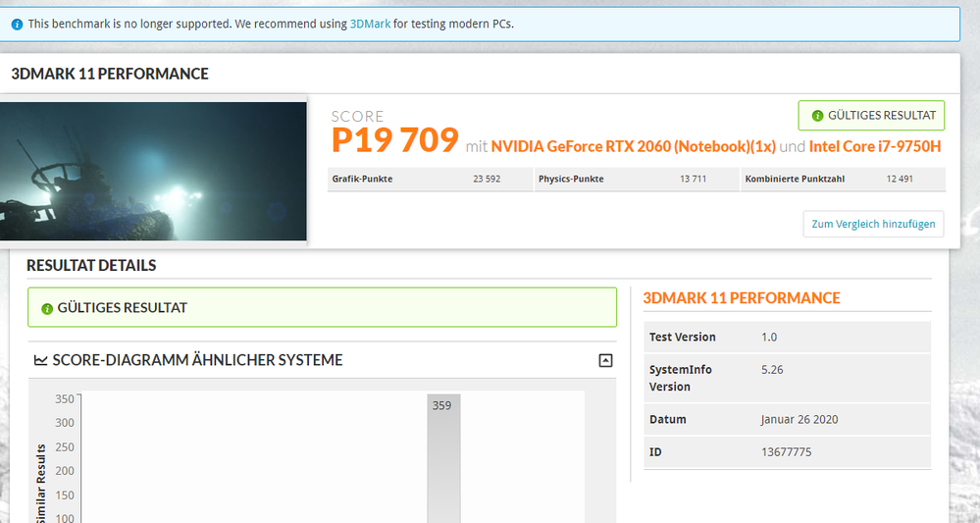Image resolution: width=980 pixels, height=523 pixels.
Task: Select the Kombinierte Punktzahl score cell
Action: pos(842,180)
